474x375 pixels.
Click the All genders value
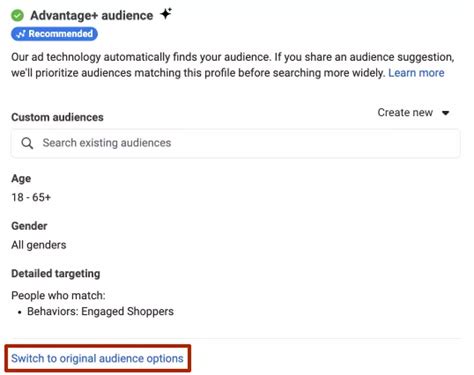(x=39, y=245)
